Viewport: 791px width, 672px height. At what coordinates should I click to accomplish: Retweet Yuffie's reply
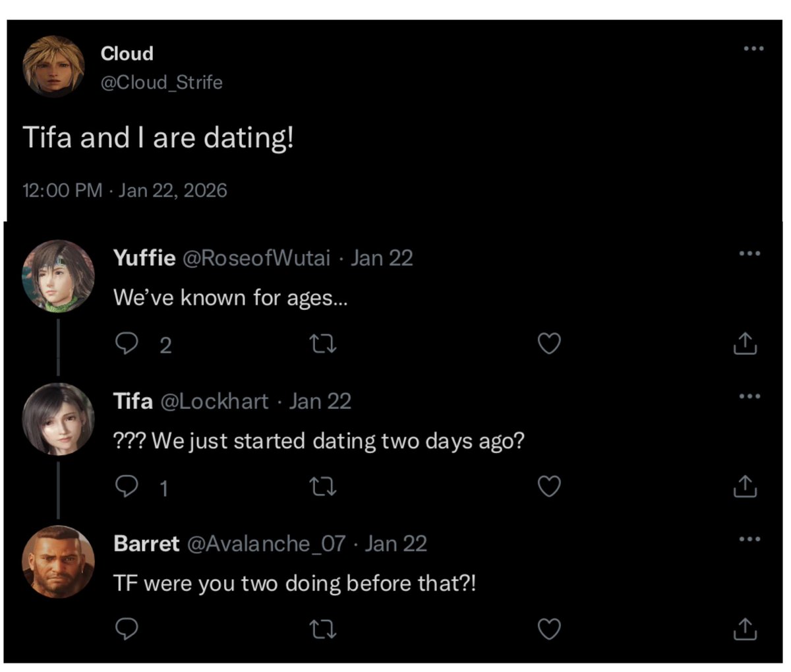323,344
